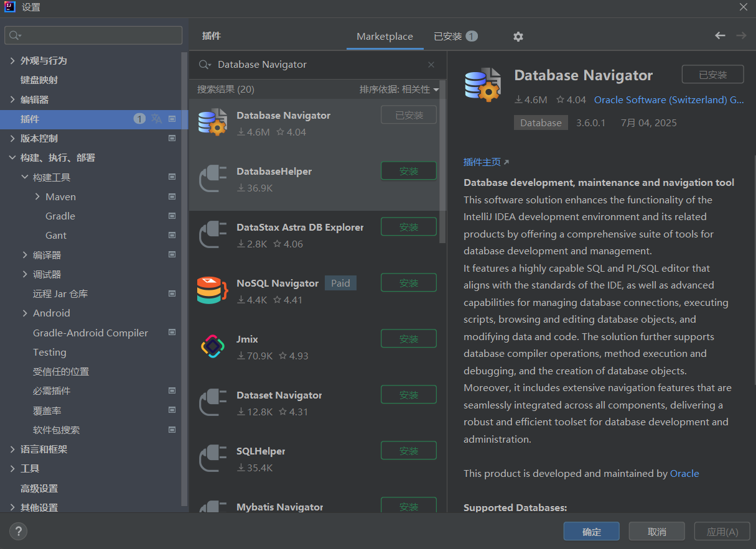Click the Jmix plugin icon
The image size is (756, 549).
tap(212, 346)
